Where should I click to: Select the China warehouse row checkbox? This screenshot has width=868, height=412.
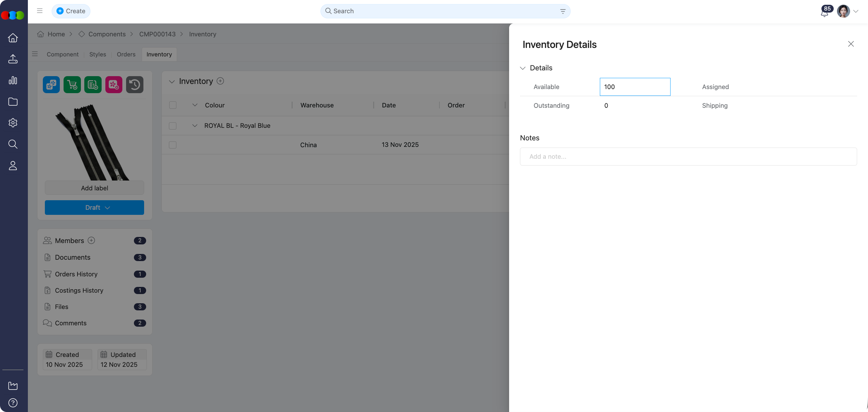(173, 145)
